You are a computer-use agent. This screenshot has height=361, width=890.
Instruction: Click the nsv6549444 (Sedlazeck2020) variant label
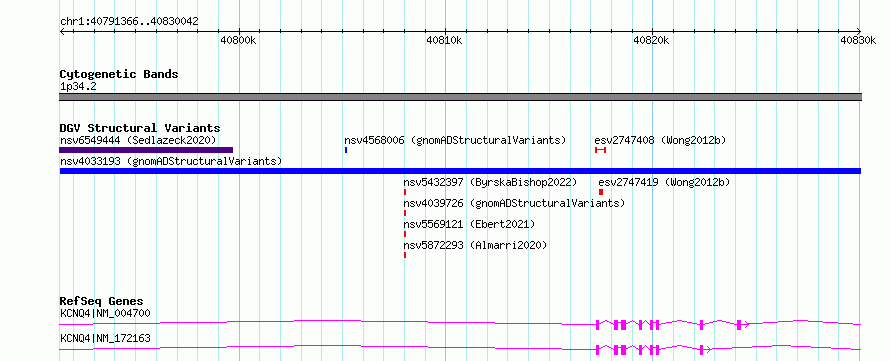(138, 140)
